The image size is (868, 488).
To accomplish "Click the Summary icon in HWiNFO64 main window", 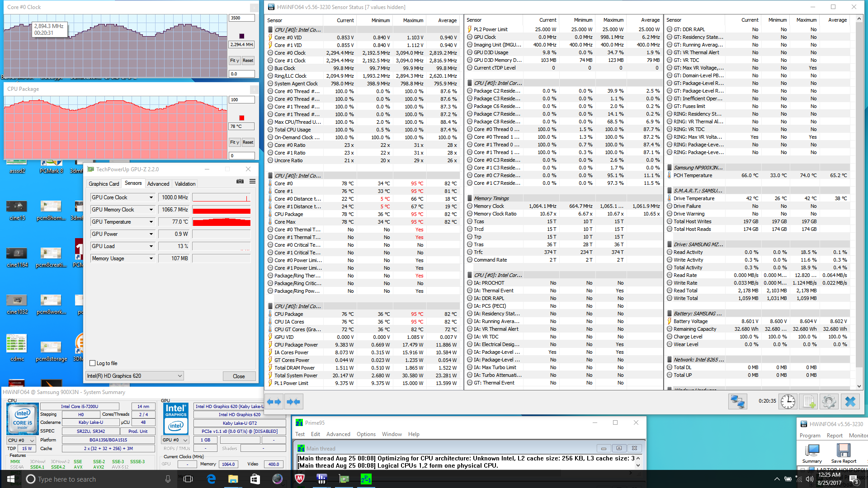I will [812, 454].
